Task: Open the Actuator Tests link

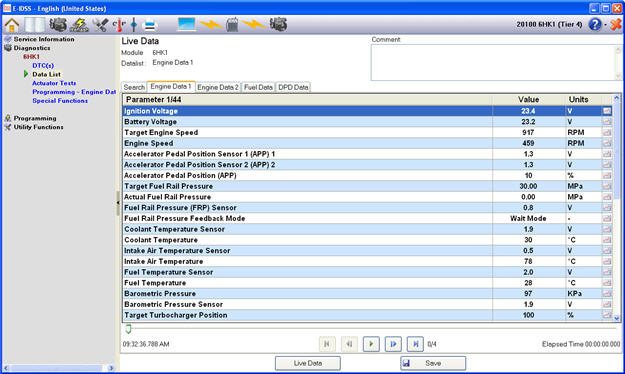Action: pos(54,83)
